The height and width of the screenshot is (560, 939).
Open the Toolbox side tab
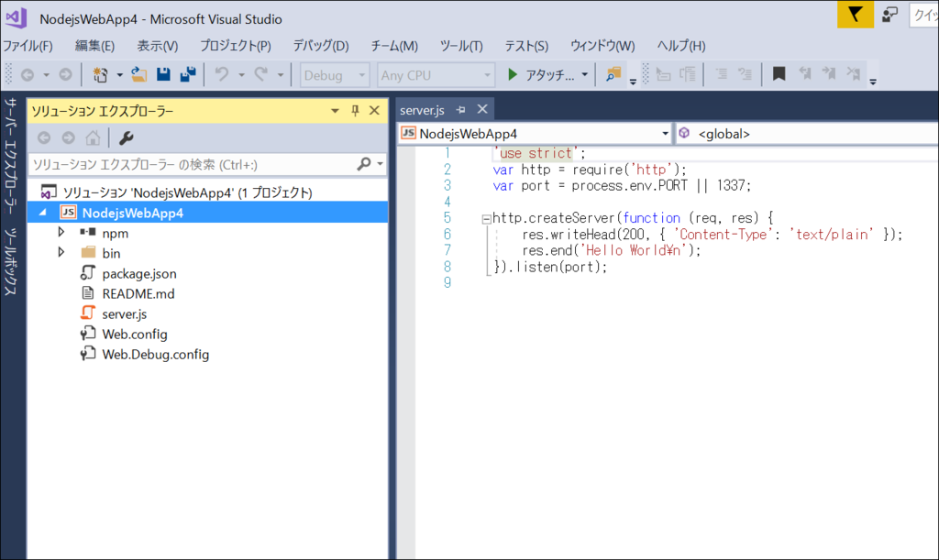pos(10,261)
